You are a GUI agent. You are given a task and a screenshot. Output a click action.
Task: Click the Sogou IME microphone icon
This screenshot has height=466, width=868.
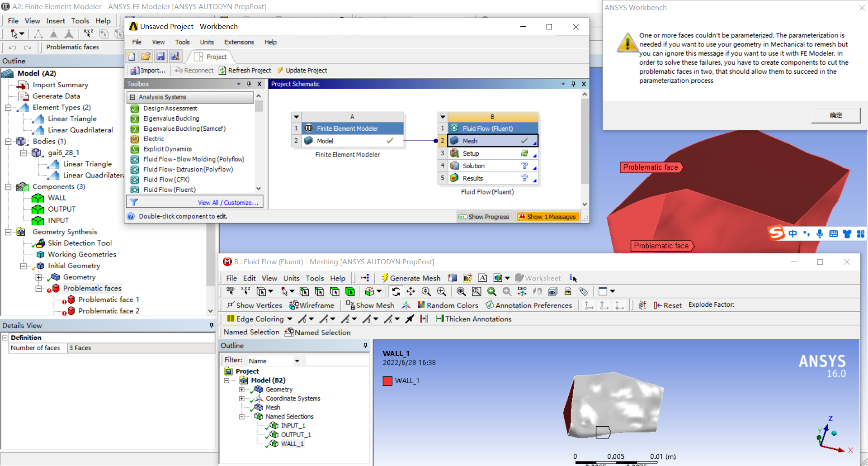pyautogui.click(x=820, y=233)
